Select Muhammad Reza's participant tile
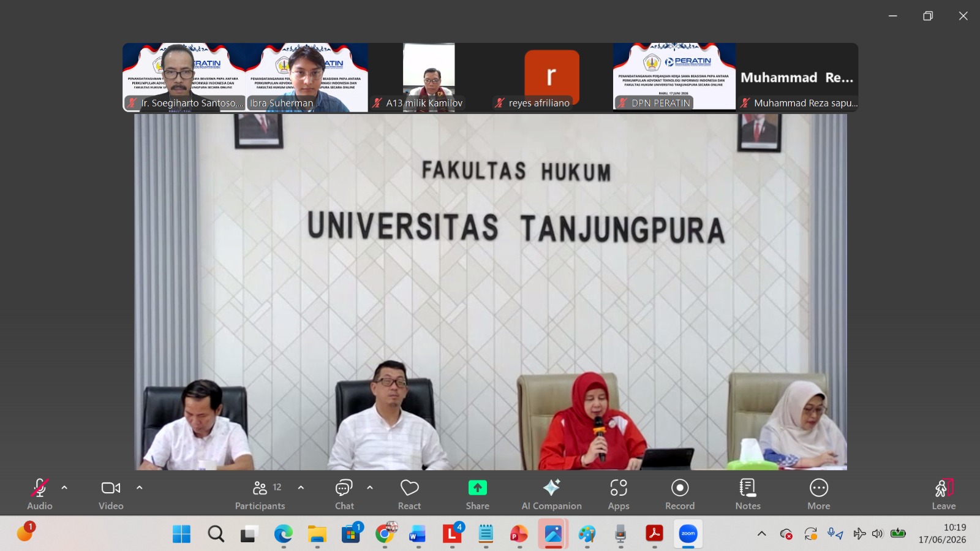 797,77
